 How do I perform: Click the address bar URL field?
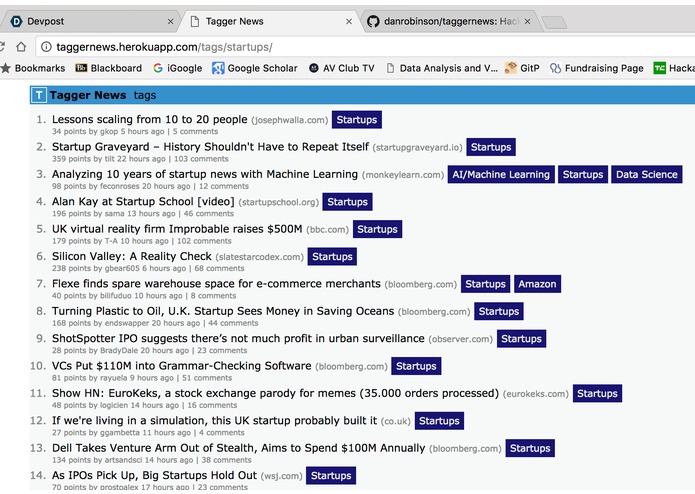363,47
